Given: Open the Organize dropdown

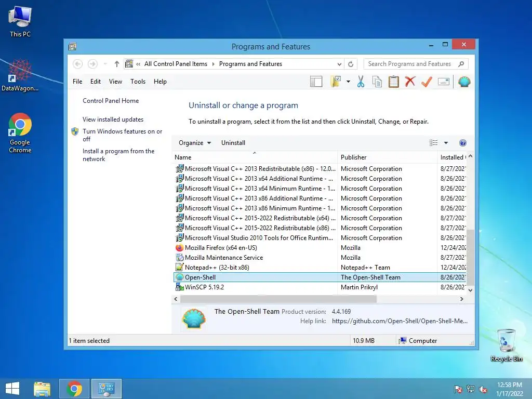Looking at the screenshot, I should [195, 143].
